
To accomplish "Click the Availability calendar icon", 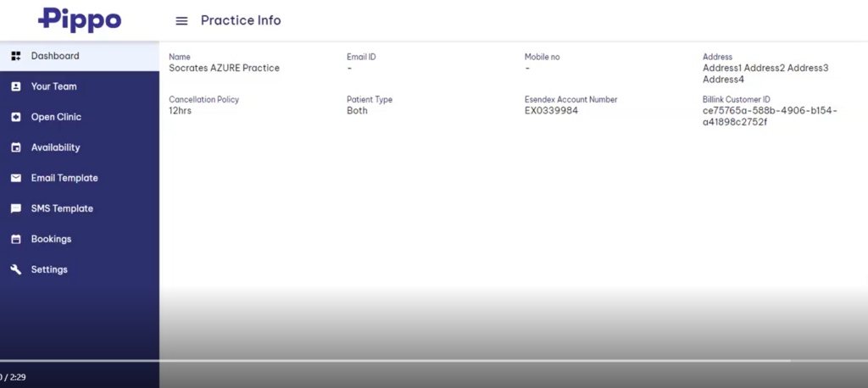I will tap(15, 147).
